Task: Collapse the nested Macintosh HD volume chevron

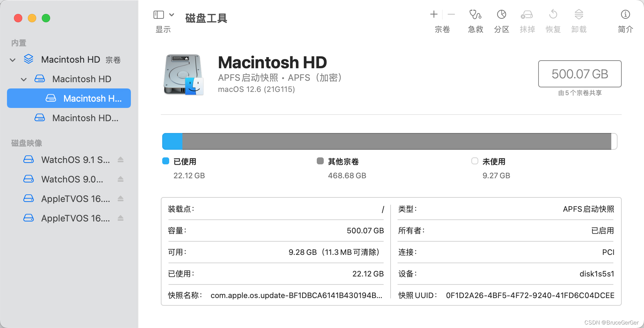Action: (x=24, y=79)
